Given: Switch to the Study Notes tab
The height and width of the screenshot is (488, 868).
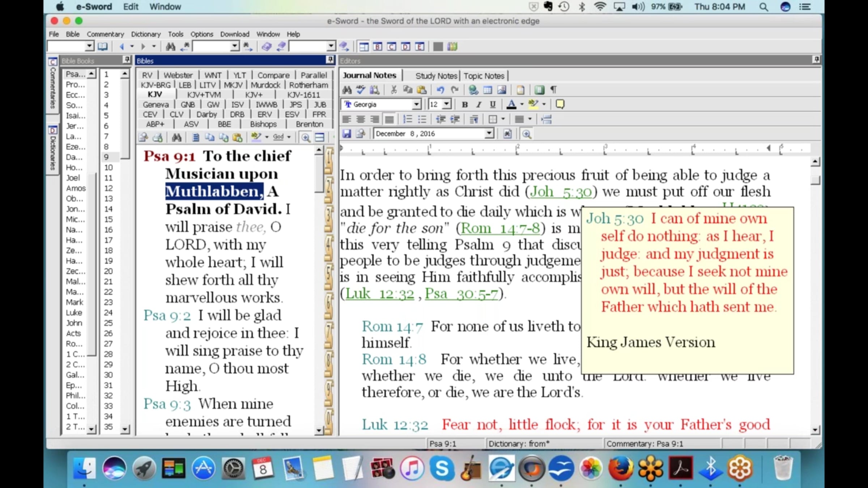Looking at the screenshot, I should [x=436, y=76].
